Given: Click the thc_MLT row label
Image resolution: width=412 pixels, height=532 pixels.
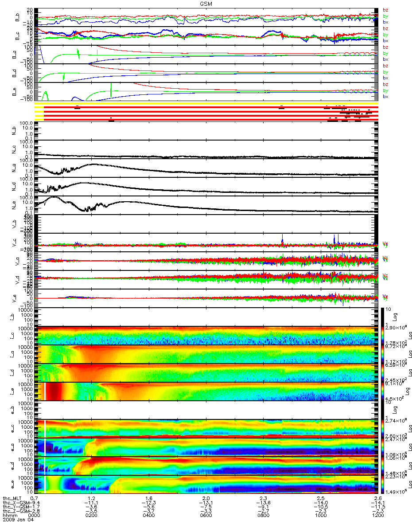Looking at the screenshot, I should (x=13, y=499).
